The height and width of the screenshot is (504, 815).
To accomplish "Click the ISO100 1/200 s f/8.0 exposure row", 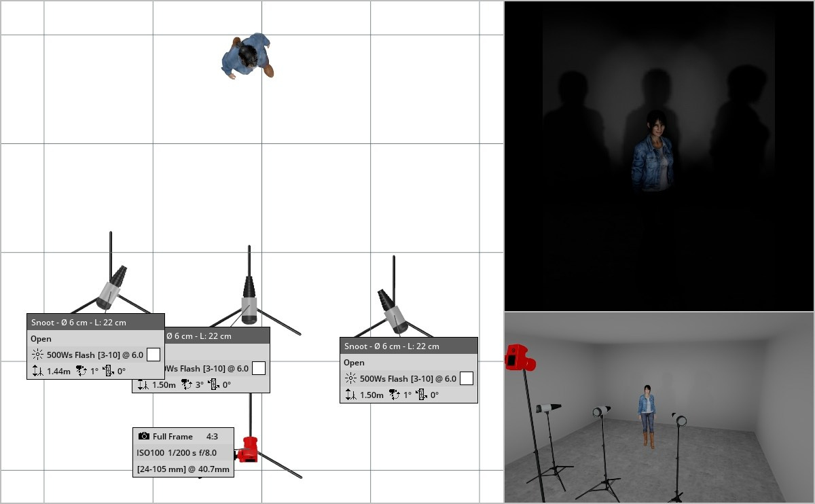I will [x=177, y=452].
